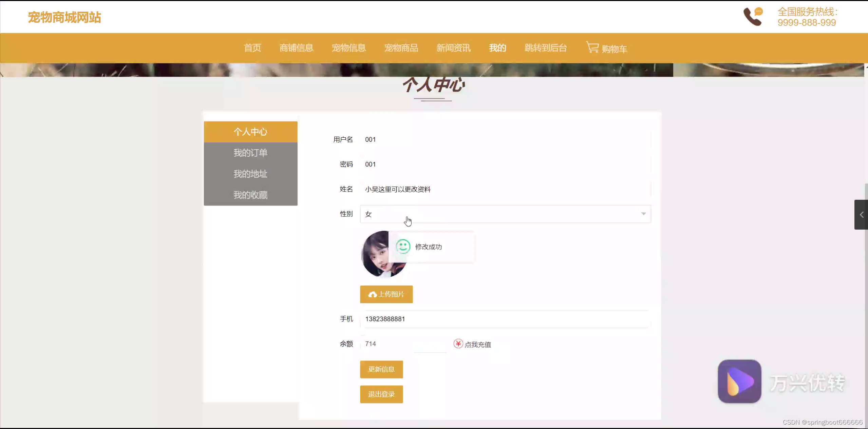Click the phone hotline icon
The height and width of the screenshot is (429, 868).
[753, 17]
